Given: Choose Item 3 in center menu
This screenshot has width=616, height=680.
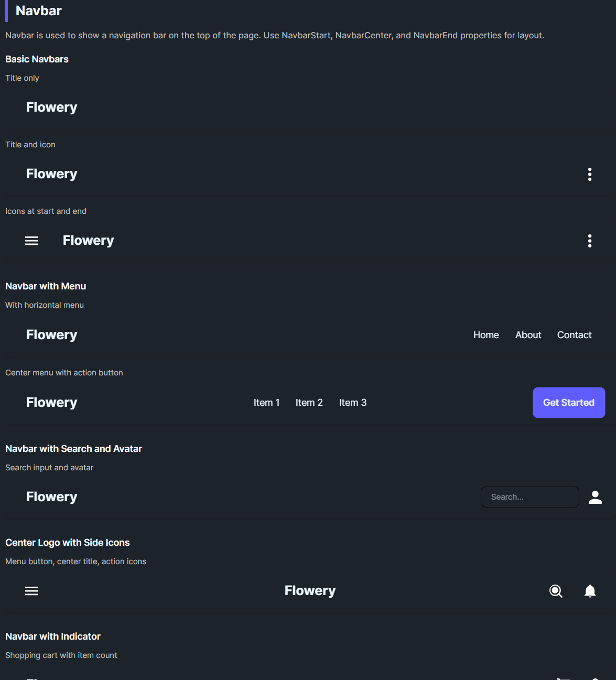Looking at the screenshot, I should pos(352,403).
